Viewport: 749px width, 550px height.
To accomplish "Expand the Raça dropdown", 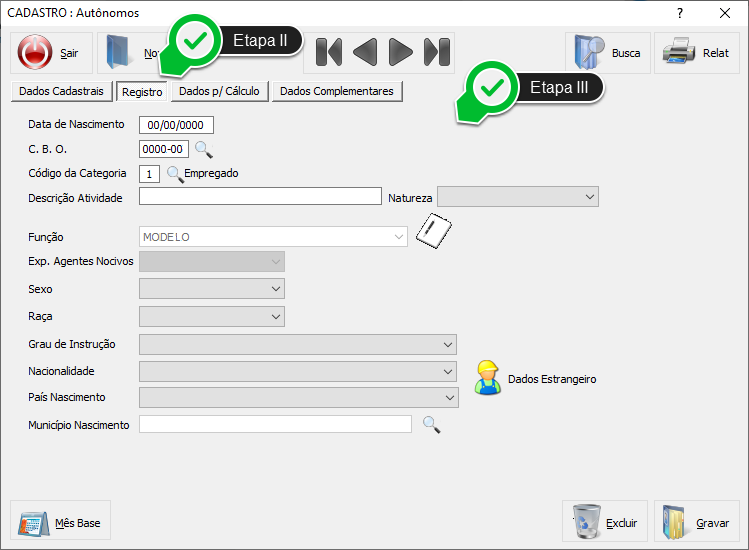I will 276,317.
